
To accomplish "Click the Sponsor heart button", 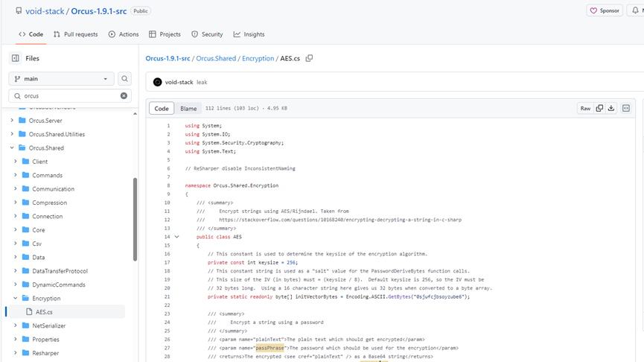I will click(605, 11).
